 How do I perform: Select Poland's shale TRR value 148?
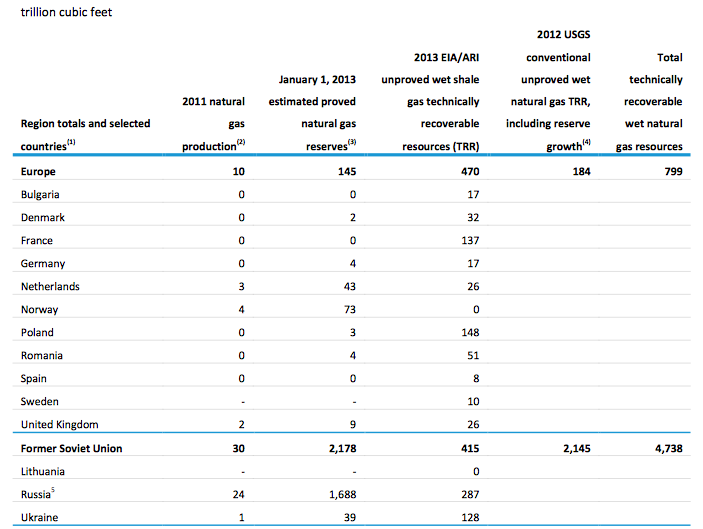pos(470,333)
